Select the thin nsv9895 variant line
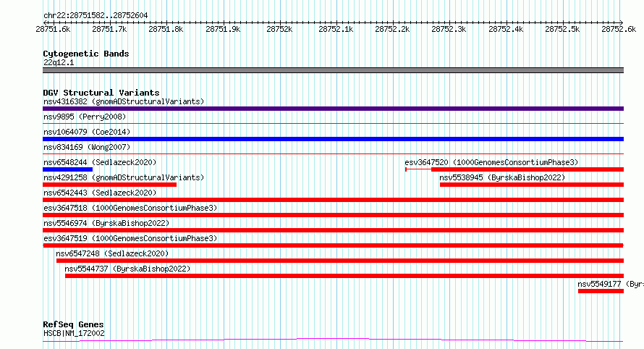This screenshot has height=349, width=644. [x=333, y=123]
